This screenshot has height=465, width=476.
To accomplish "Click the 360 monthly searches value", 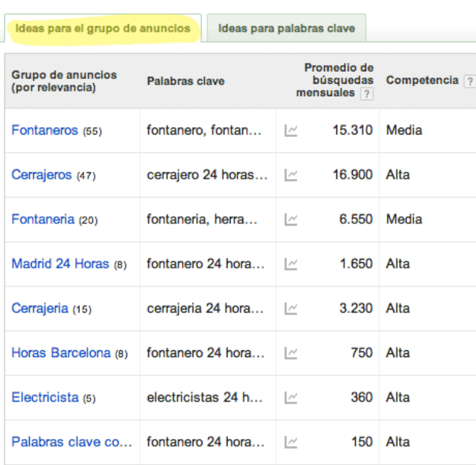I will 362,397.
